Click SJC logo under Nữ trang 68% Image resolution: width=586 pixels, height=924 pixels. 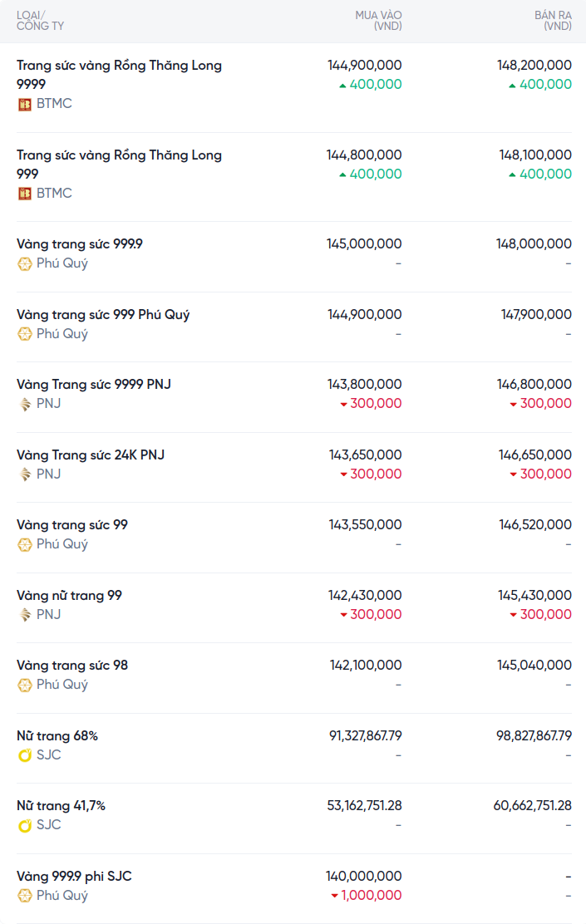click(x=25, y=755)
